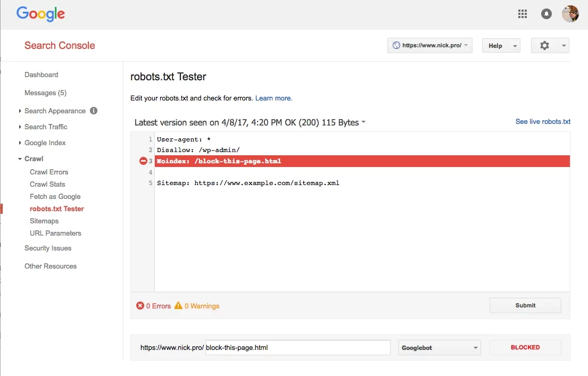The image size is (588, 376).
Task: Click the red error icon on line 3
Action: pos(143,161)
